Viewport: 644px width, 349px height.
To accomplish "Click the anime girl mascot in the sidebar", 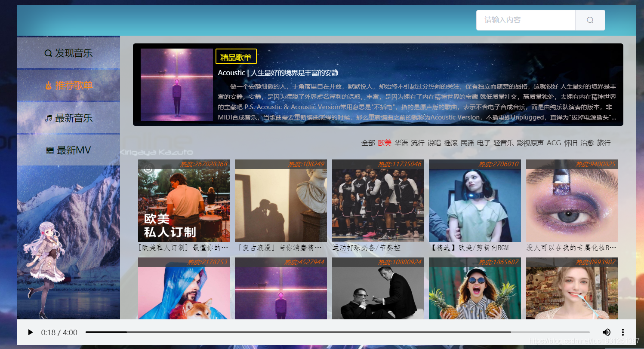I will click(x=43, y=270).
